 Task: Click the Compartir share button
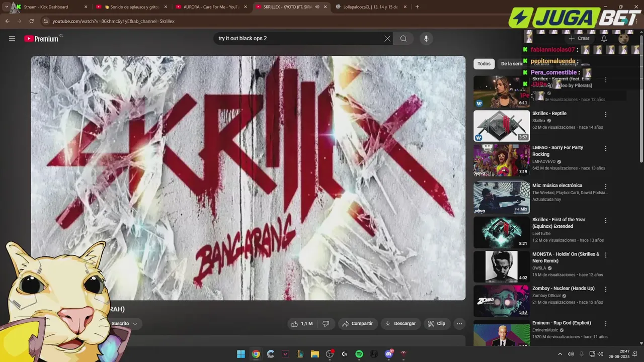(x=358, y=324)
